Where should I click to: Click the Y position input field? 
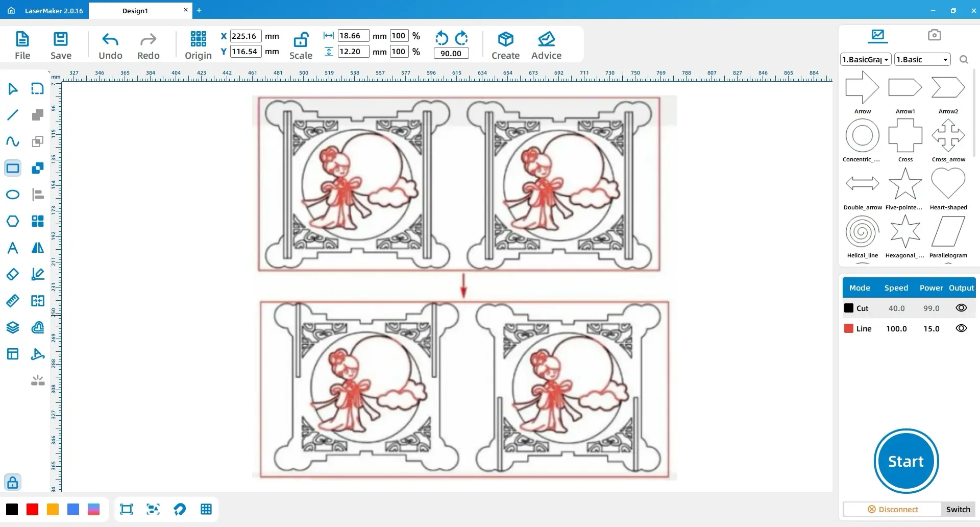246,51
